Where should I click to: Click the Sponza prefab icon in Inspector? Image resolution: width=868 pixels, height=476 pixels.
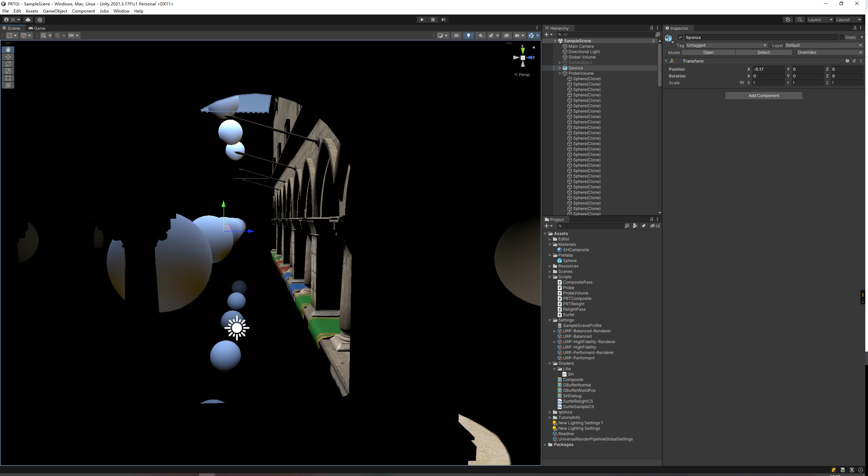click(669, 38)
